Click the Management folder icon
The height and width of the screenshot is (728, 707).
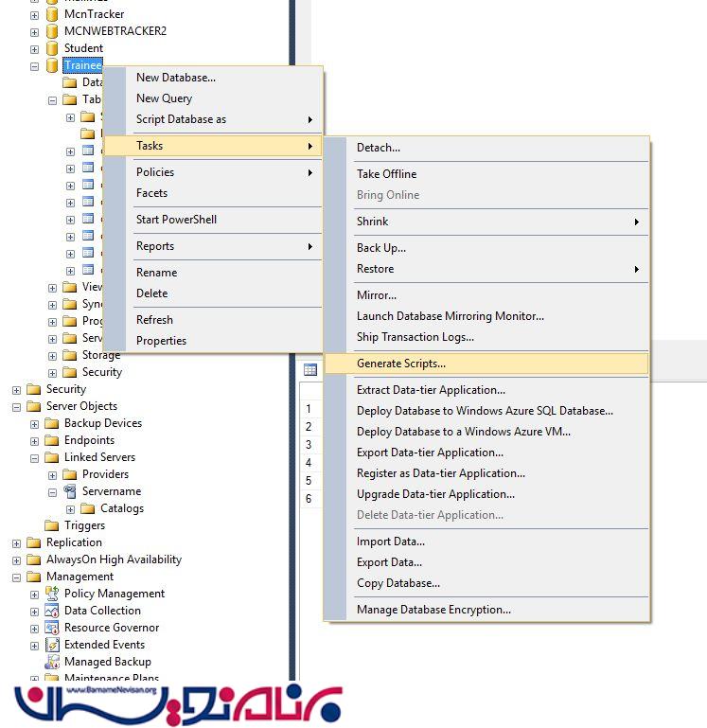pos(33,577)
